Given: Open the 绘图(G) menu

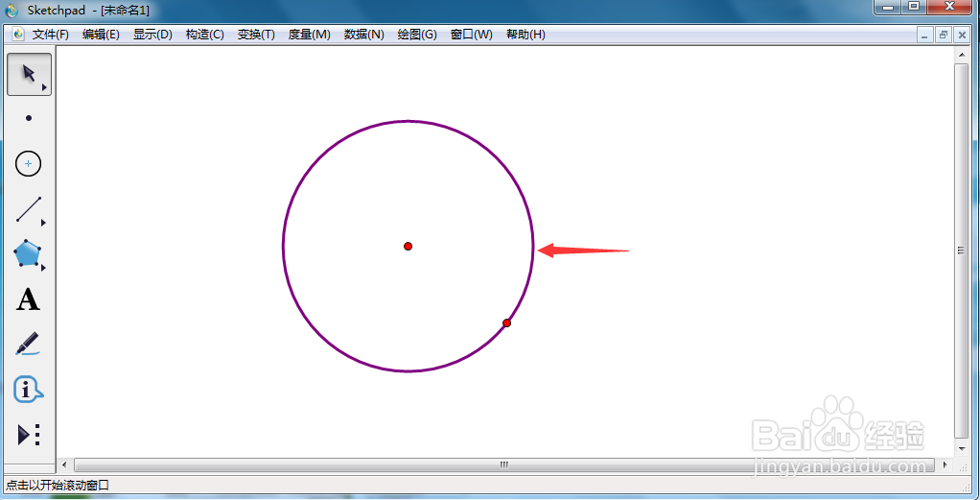Looking at the screenshot, I should [x=417, y=35].
